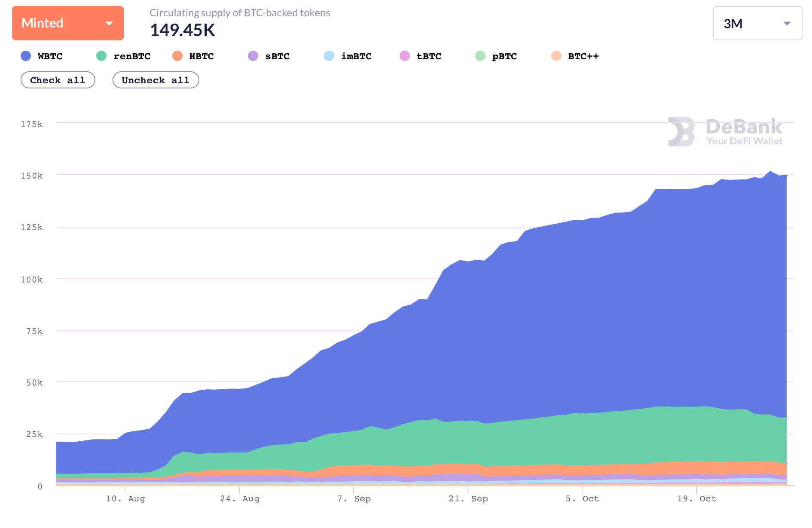Click the 25k y-axis label
The image size is (812, 528).
(x=34, y=434)
